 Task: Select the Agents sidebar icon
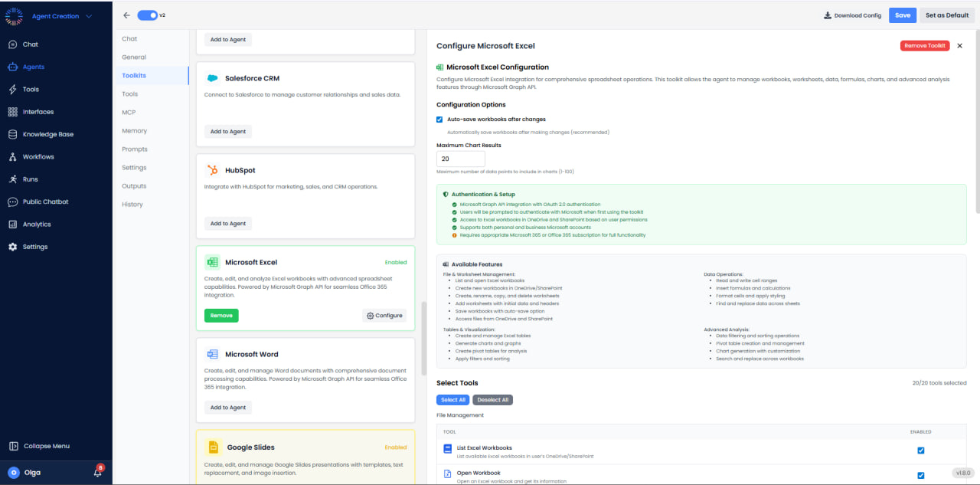coord(13,67)
